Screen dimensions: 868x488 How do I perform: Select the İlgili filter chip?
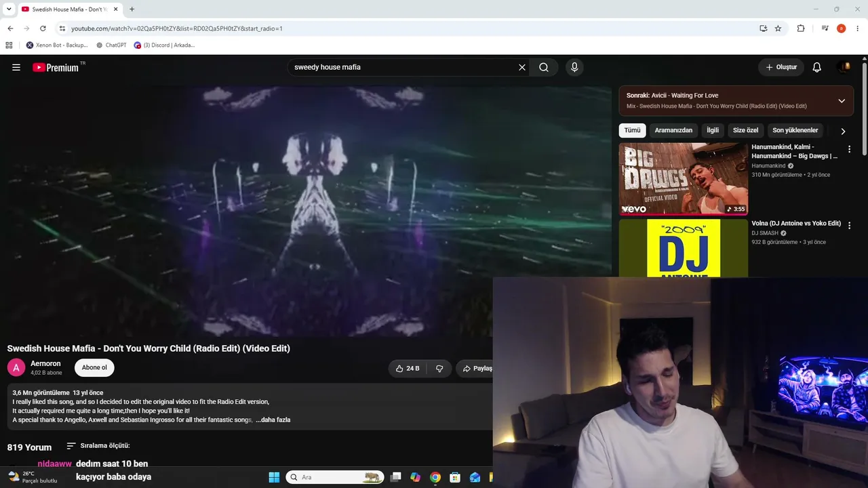click(713, 130)
